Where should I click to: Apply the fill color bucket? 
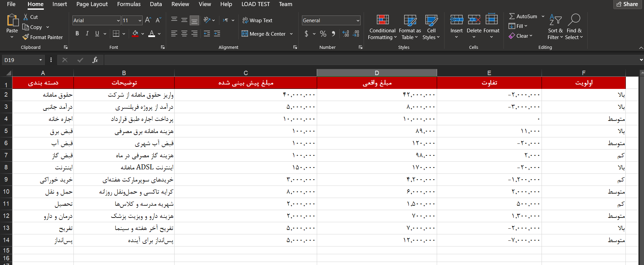coord(135,34)
